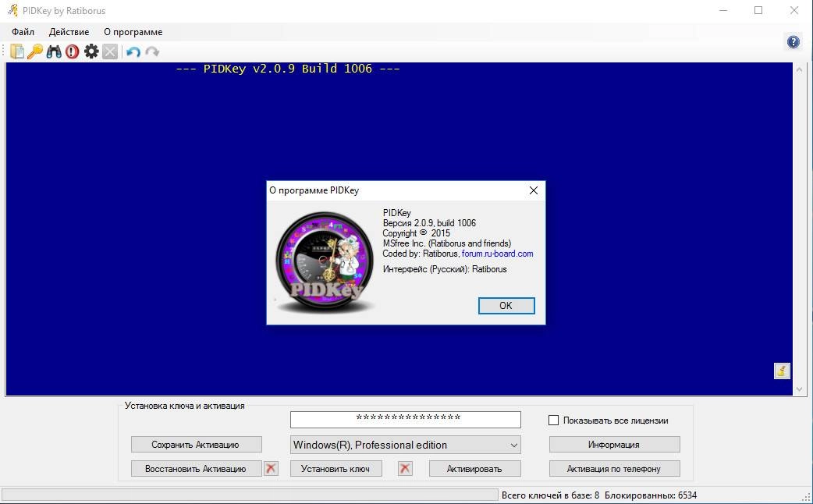Click the folder-with-documents toolbar icon
This screenshot has height=504, width=813.
[17, 51]
